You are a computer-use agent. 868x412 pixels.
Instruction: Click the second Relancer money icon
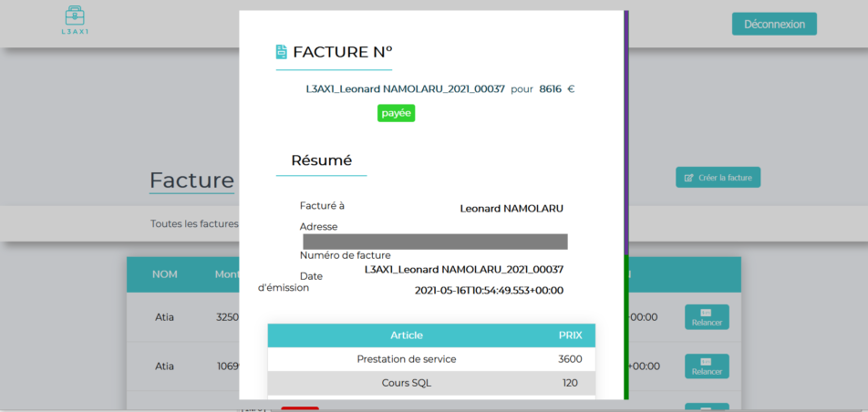click(x=707, y=361)
